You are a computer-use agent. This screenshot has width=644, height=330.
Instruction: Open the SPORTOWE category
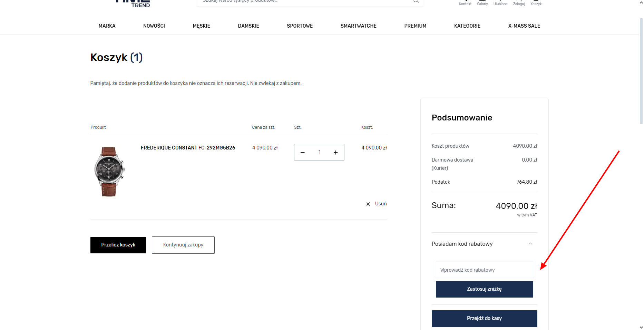coord(300,26)
